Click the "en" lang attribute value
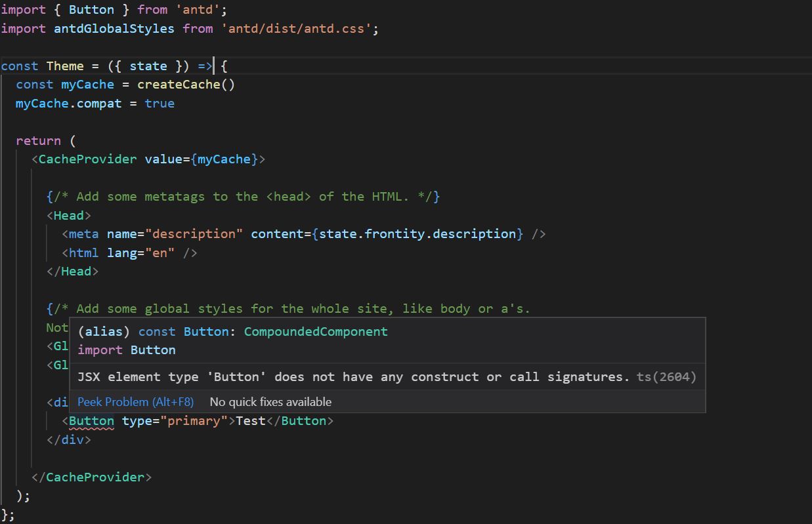The height and width of the screenshot is (524, 812). tap(160, 253)
